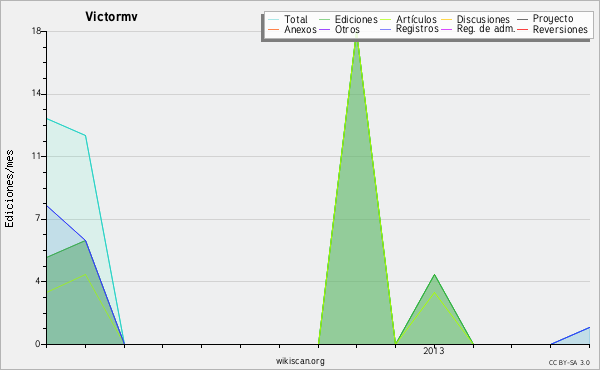Click the peak of the tall green spike

pos(357,41)
